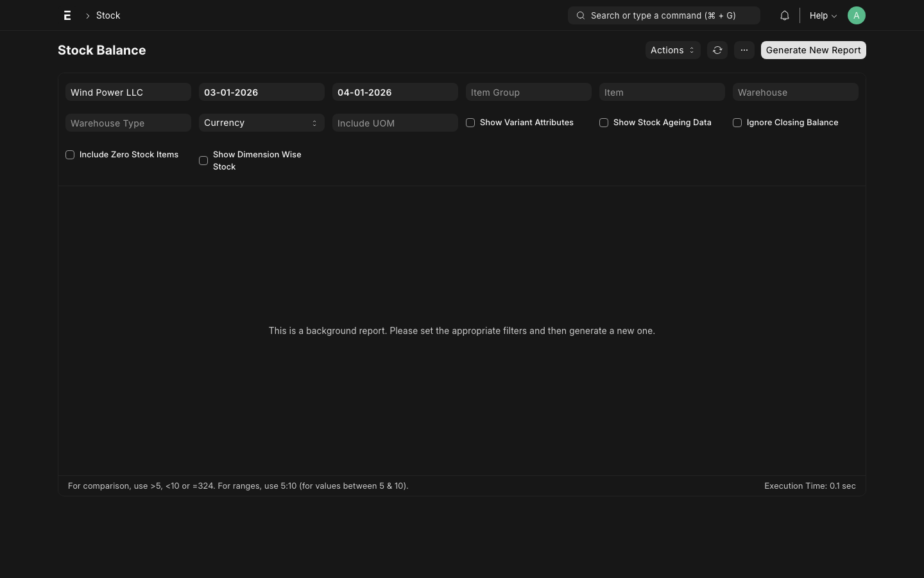
Task: Expand the Help menu
Action: (823, 15)
